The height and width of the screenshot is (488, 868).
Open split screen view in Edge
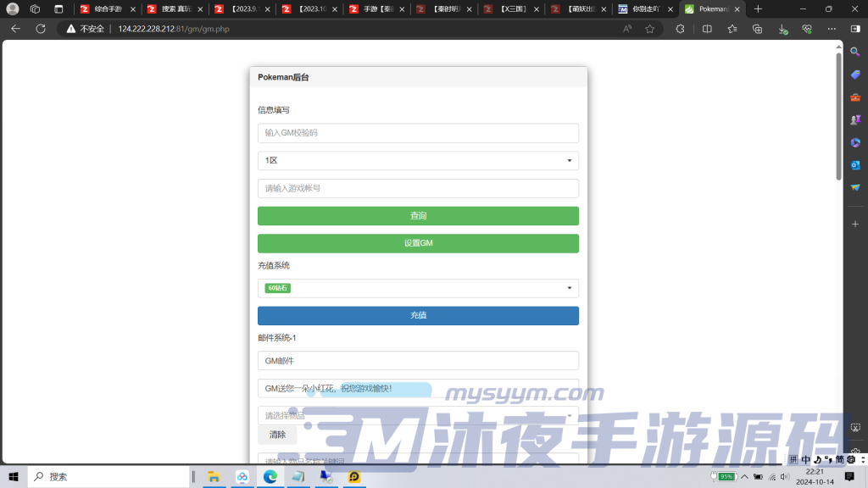[708, 28]
